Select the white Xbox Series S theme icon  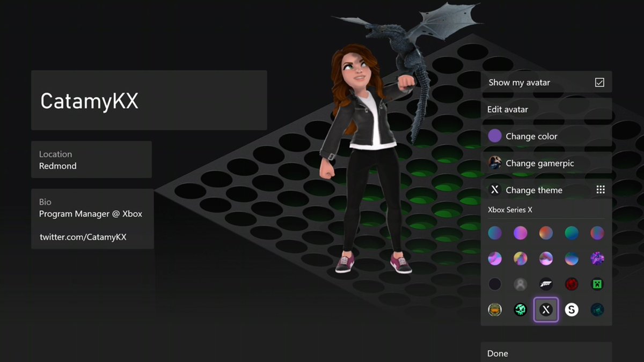point(572,309)
